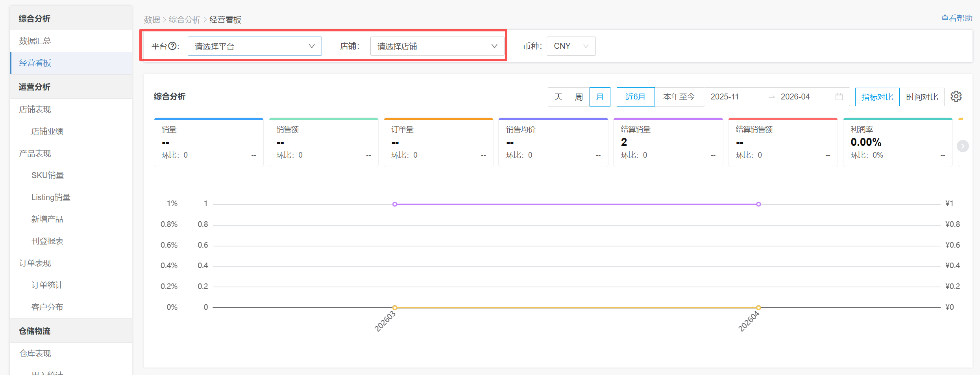The width and height of the screenshot is (980, 375).
Task: Choose the 本年至今 range button
Action: pos(679,97)
